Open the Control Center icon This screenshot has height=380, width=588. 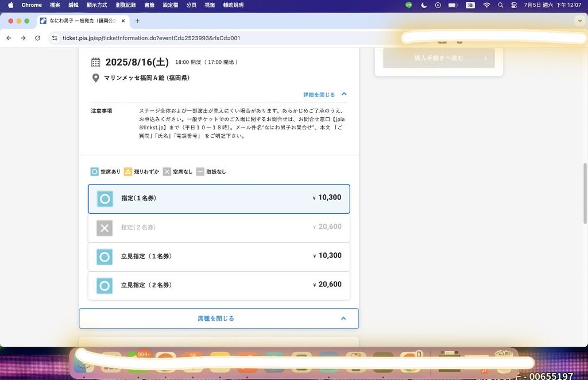[514, 5]
